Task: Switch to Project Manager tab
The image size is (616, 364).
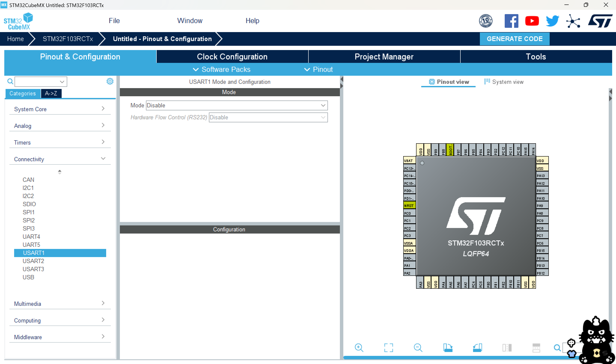Action: (x=384, y=57)
